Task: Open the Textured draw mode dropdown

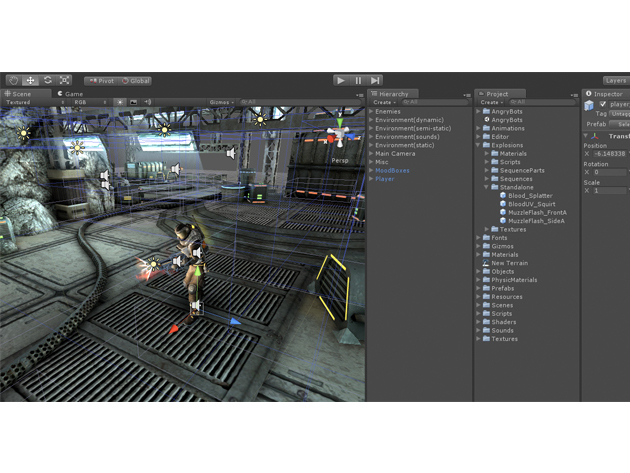Action: coord(35,102)
